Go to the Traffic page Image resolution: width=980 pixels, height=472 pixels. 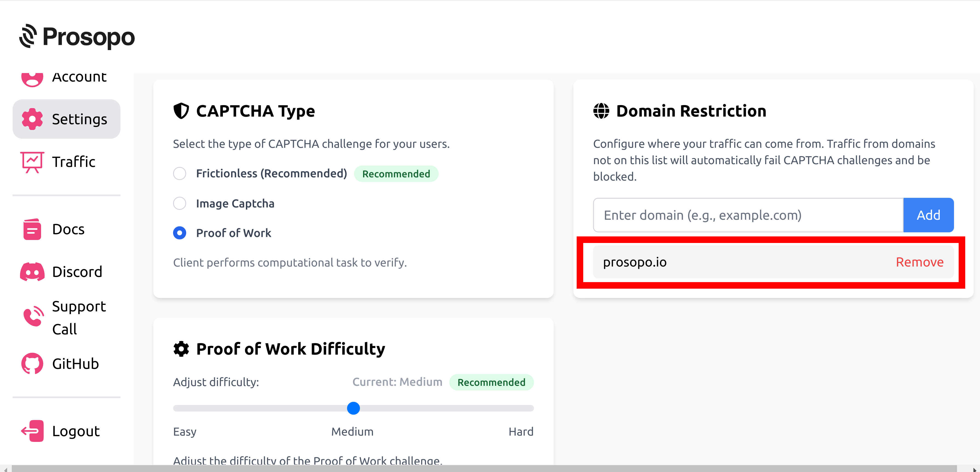click(x=67, y=162)
